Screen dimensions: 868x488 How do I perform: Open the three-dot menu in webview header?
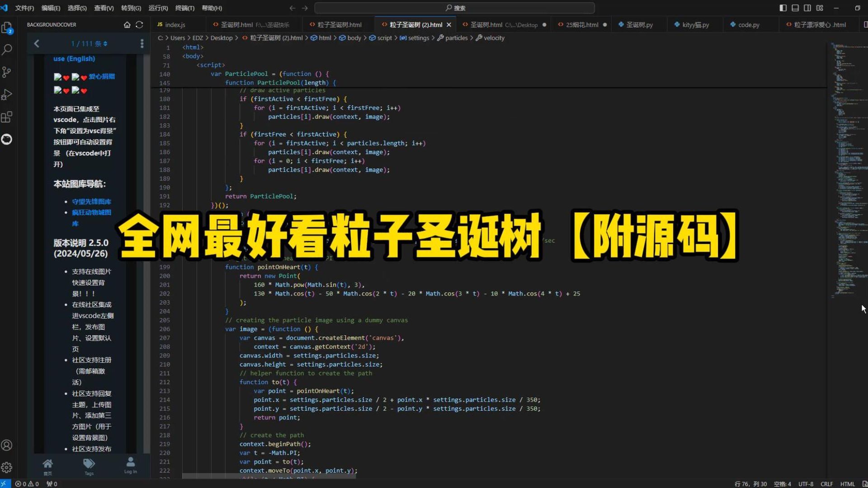[x=142, y=43]
